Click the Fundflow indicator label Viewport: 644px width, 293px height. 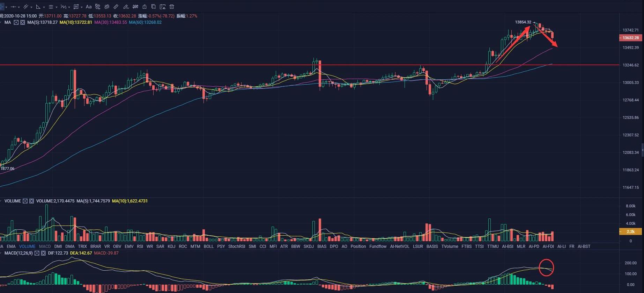[378, 246]
